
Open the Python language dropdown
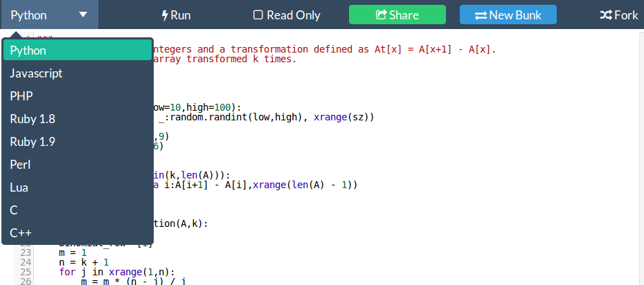pyautogui.click(x=49, y=15)
